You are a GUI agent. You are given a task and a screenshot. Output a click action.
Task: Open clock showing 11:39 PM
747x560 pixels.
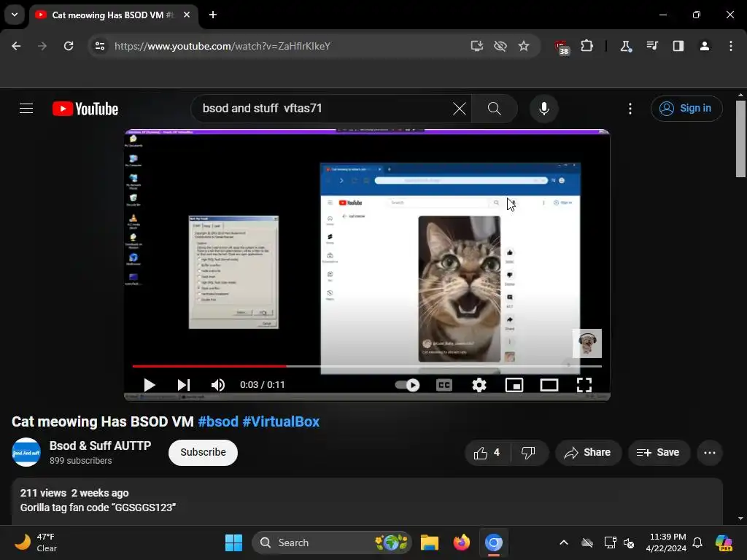666,542
